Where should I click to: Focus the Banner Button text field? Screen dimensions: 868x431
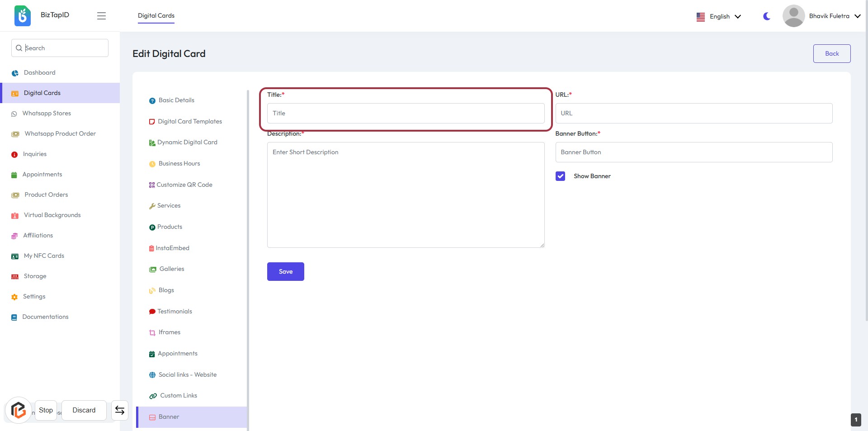click(693, 152)
